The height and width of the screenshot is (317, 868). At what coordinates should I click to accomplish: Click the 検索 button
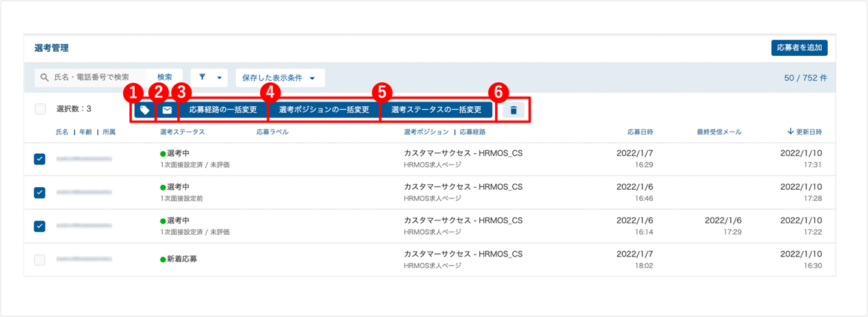click(x=165, y=77)
